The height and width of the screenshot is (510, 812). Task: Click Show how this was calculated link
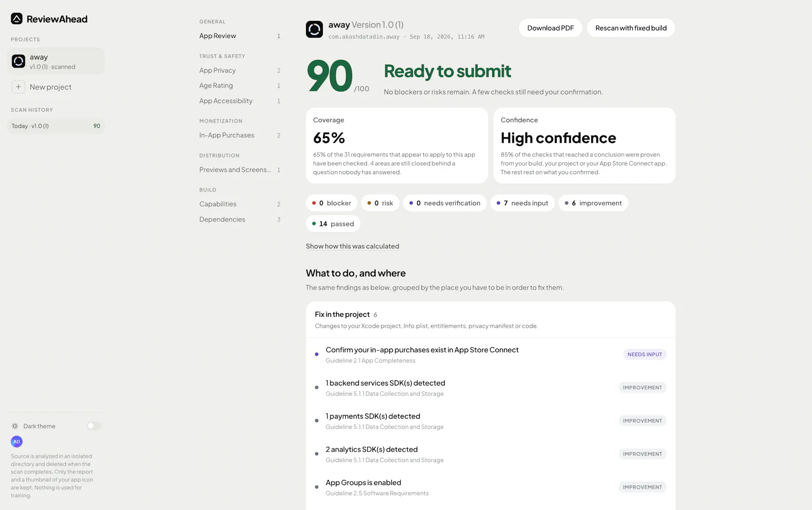(352, 246)
